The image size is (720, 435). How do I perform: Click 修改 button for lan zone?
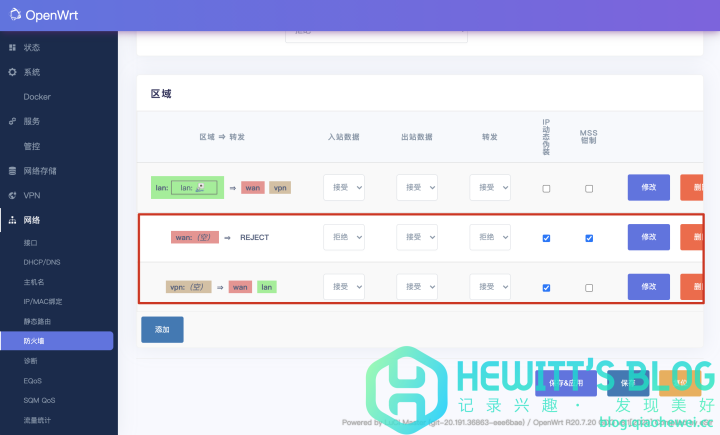pos(649,187)
